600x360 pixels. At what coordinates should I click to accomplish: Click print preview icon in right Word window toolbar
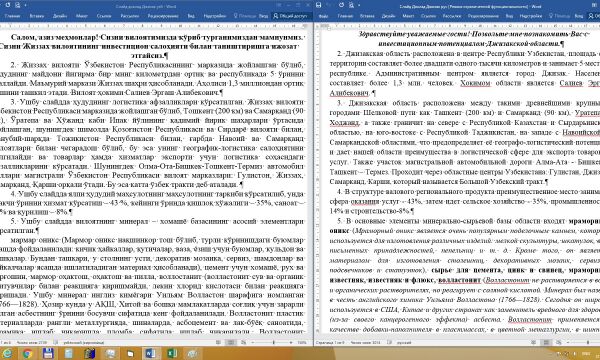352,5
